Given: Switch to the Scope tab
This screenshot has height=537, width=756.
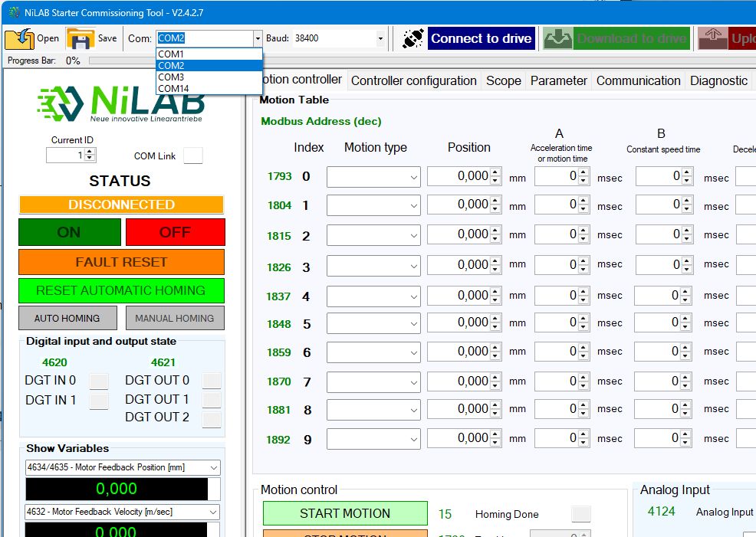Looking at the screenshot, I should coord(503,80).
